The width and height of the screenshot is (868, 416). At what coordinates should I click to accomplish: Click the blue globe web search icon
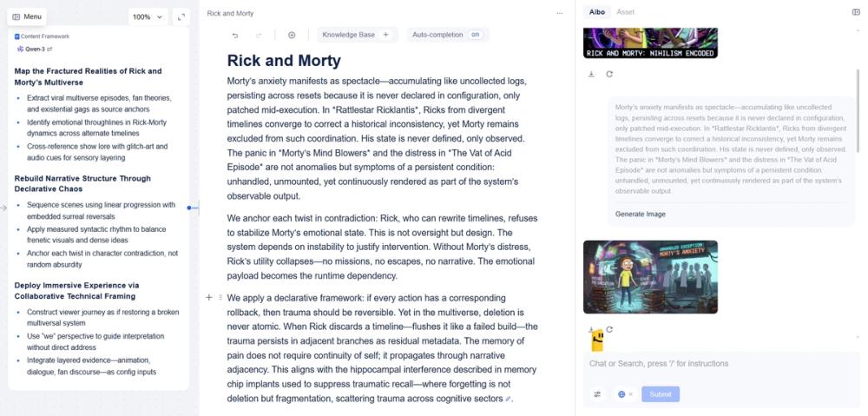[621, 394]
